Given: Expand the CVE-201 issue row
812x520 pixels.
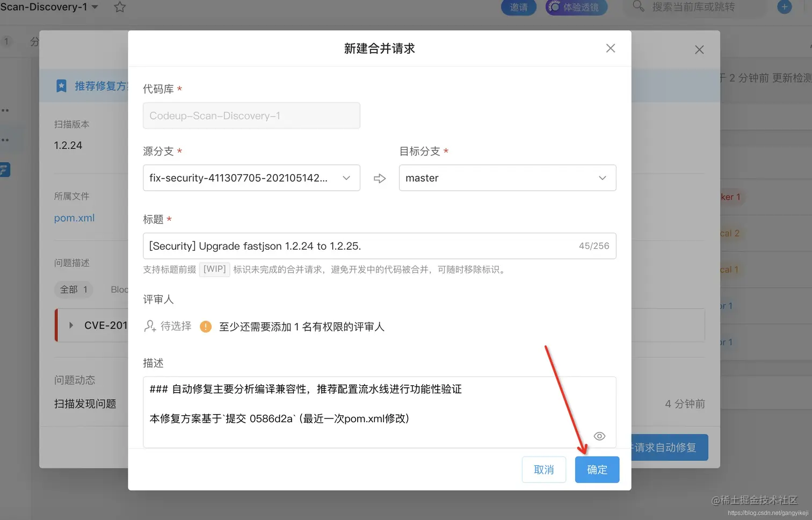Looking at the screenshot, I should pos(71,326).
